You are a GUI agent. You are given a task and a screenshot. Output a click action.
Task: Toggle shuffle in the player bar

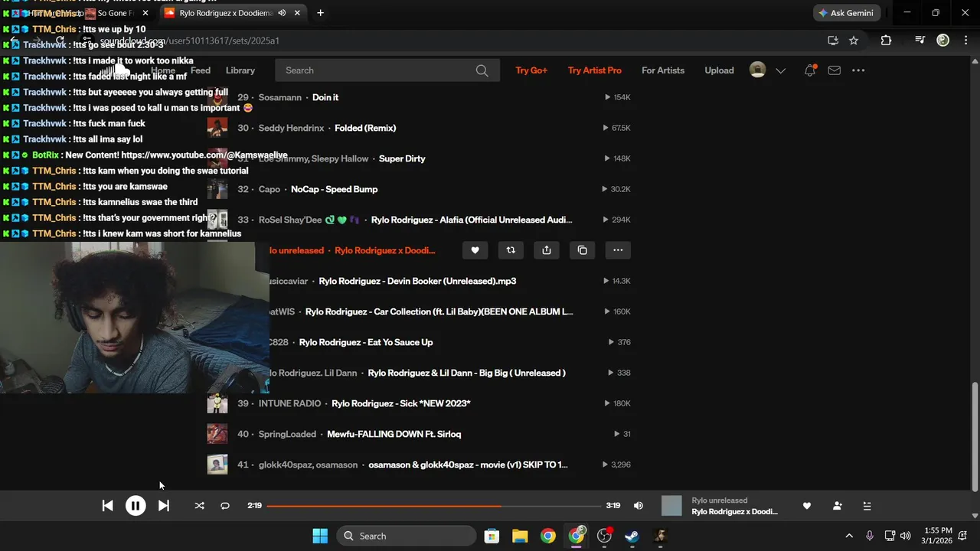tap(200, 506)
